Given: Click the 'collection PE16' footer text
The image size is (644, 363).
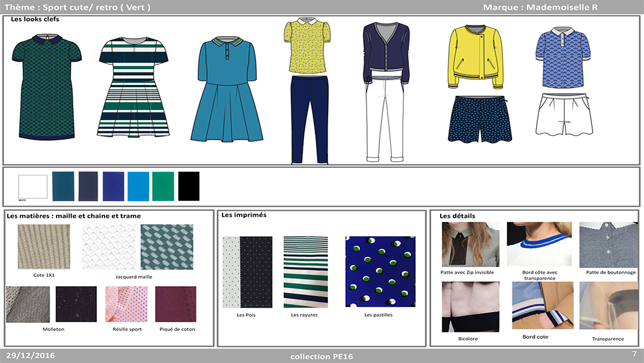Looking at the screenshot, I should (321, 356).
